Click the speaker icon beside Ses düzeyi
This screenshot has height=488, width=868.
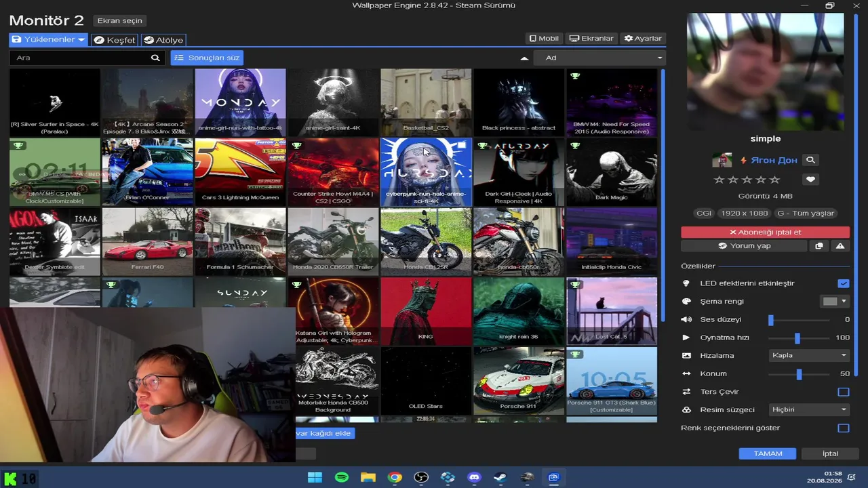pyautogui.click(x=686, y=319)
